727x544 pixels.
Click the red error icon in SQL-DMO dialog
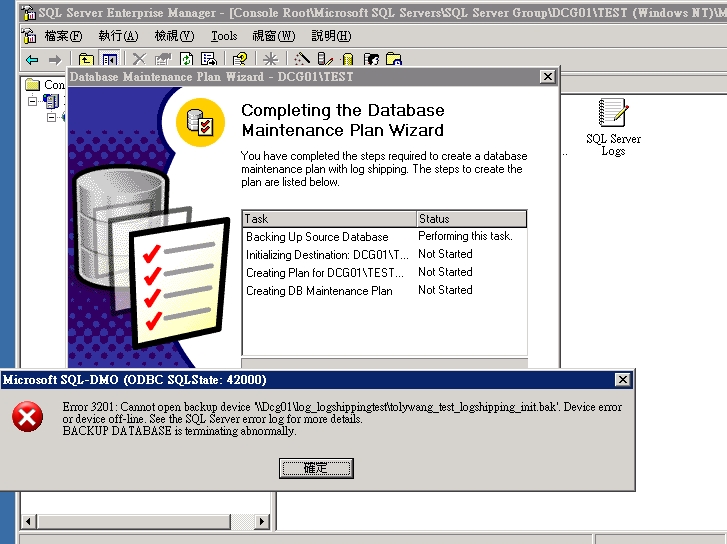tap(27, 416)
